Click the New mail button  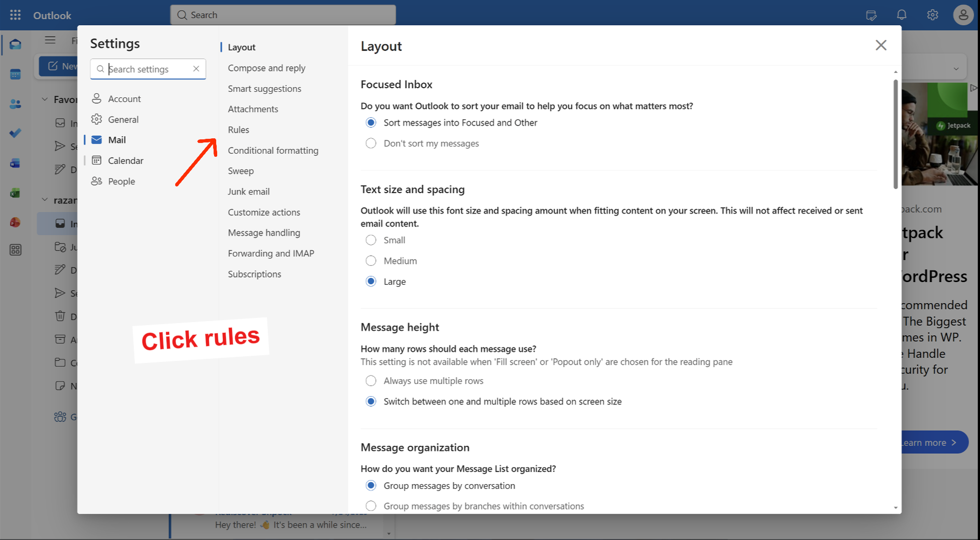(58, 66)
